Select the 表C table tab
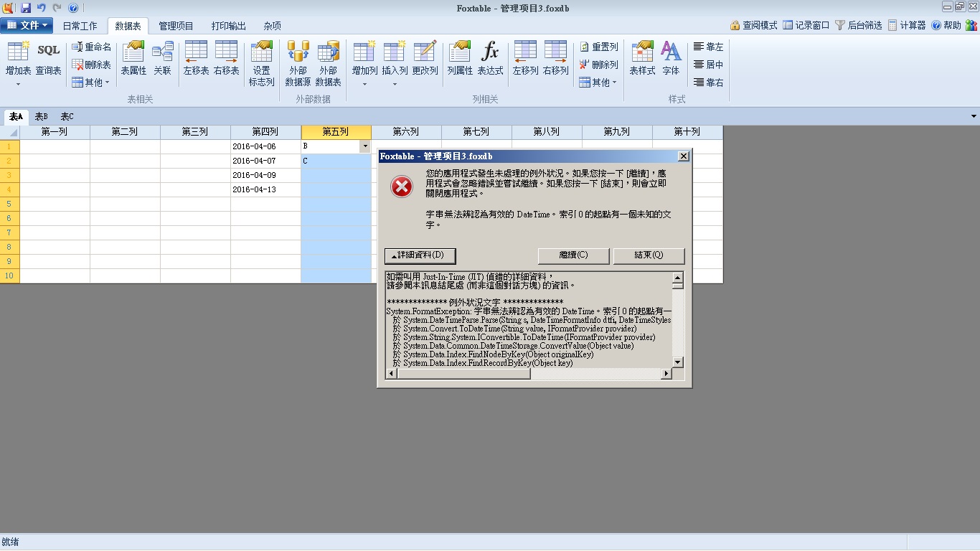 click(67, 116)
